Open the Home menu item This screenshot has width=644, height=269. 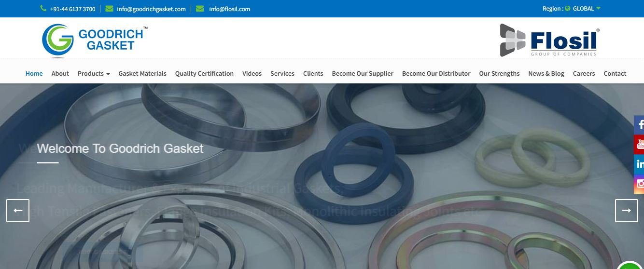coord(34,73)
